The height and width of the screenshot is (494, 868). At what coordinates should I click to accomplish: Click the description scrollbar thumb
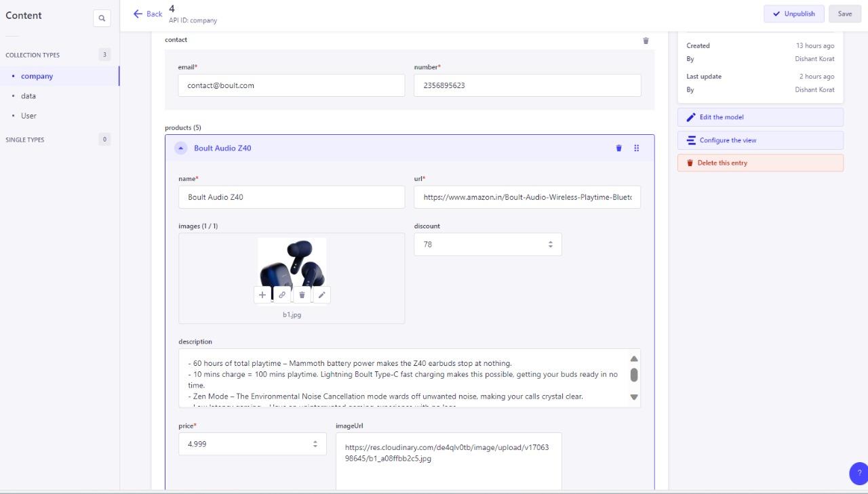pyautogui.click(x=634, y=375)
